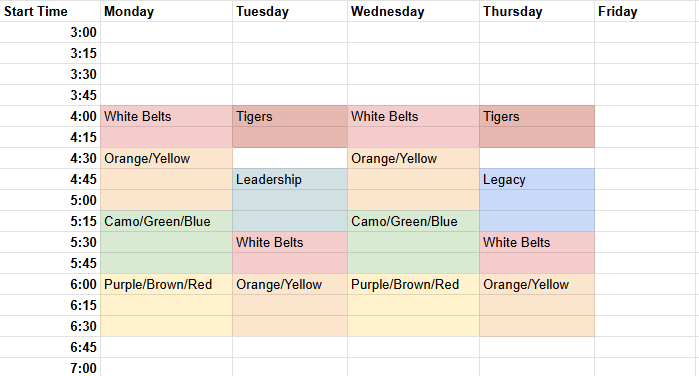Click the Legacy cell on Thursday

pyautogui.click(x=537, y=179)
